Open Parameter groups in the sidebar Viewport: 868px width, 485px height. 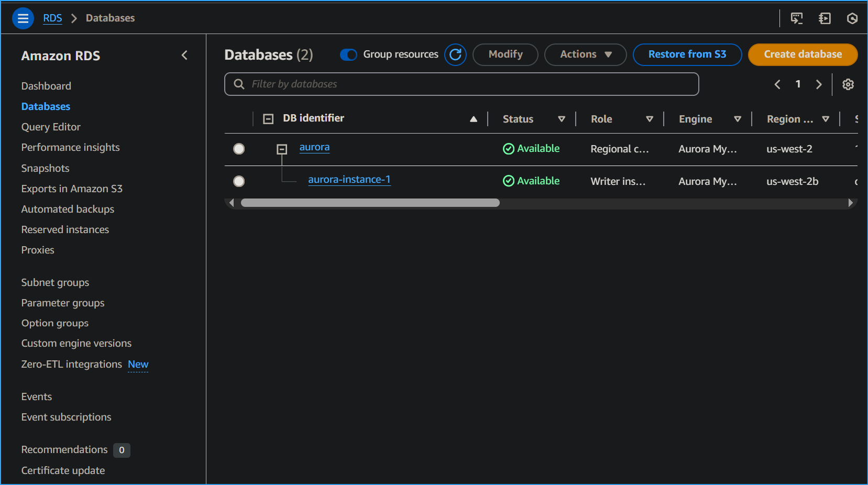point(63,303)
